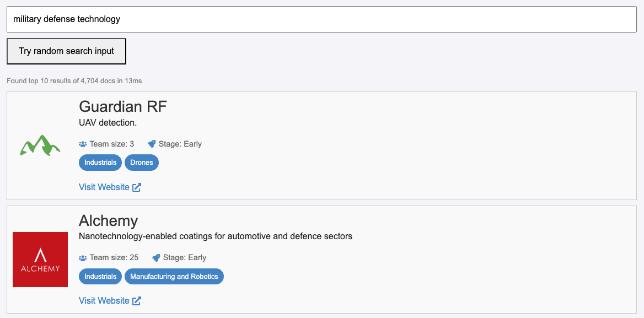The image size is (644, 318).
Task: Select the Guardian RF result title
Action: pyautogui.click(x=122, y=106)
